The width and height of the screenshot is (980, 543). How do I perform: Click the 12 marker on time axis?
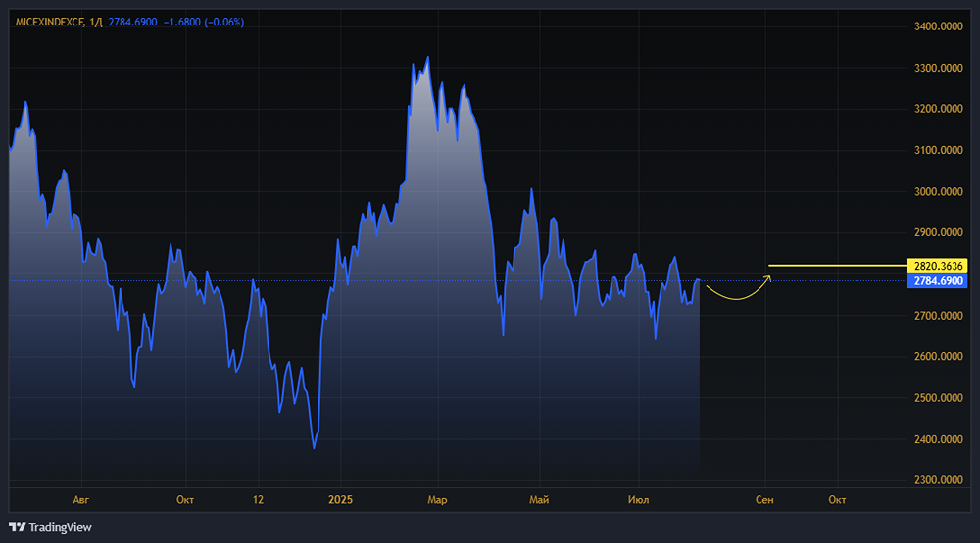257,500
